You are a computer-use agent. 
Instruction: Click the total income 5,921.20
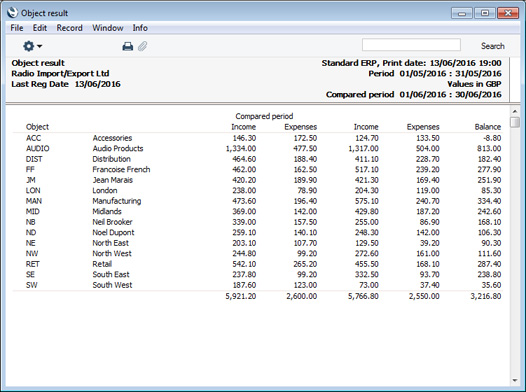pyautogui.click(x=241, y=296)
